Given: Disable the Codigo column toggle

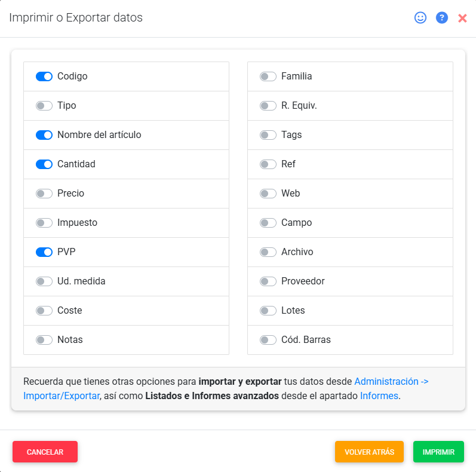Looking at the screenshot, I should coord(44,76).
